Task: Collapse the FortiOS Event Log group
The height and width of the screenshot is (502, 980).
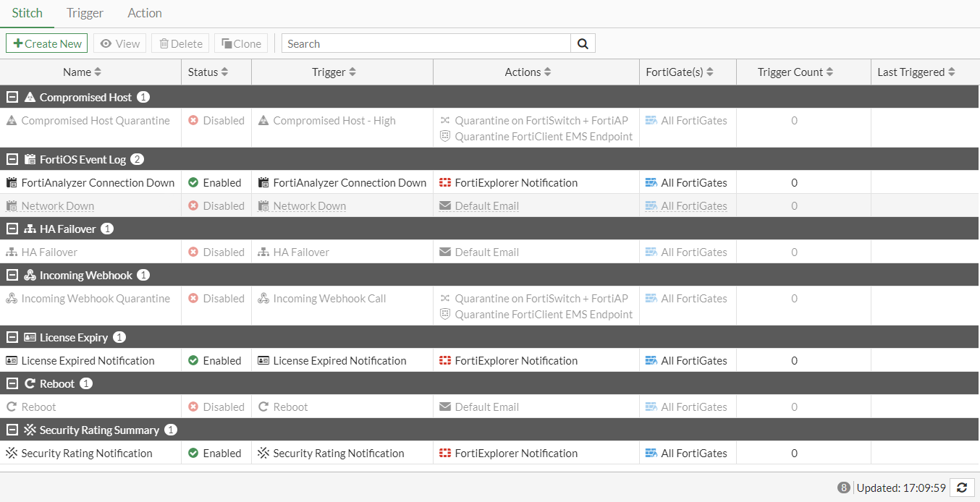Action: pos(12,159)
